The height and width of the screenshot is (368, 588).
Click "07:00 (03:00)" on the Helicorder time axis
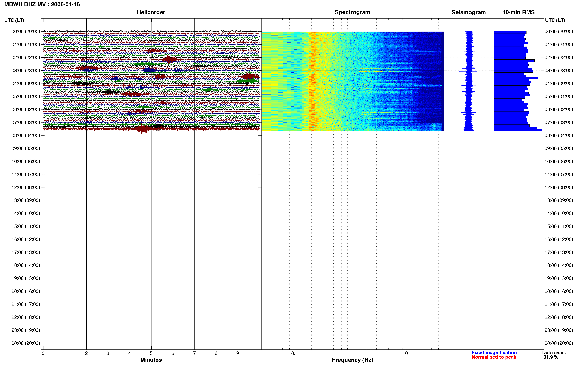pyautogui.click(x=26, y=122)
